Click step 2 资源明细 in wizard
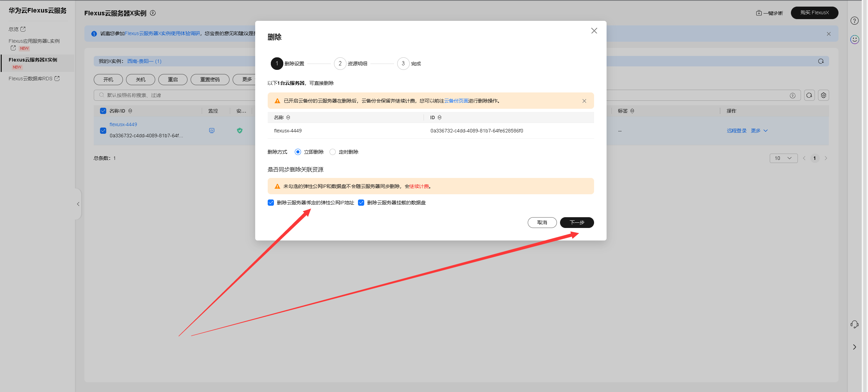 click(351, 64)
